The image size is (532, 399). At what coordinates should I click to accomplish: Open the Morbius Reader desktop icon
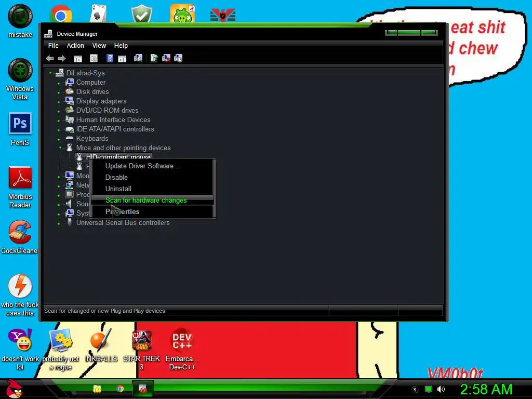coord(20,178)
